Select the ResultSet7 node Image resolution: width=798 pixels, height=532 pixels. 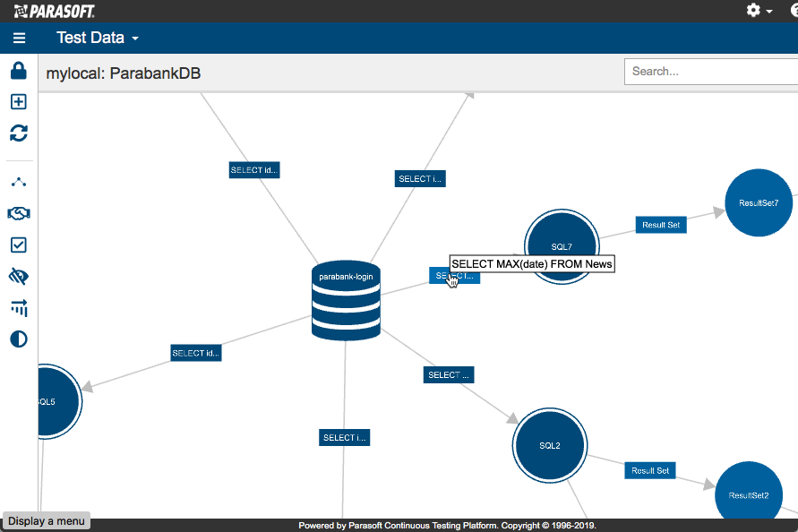click(x=759, y=202)
